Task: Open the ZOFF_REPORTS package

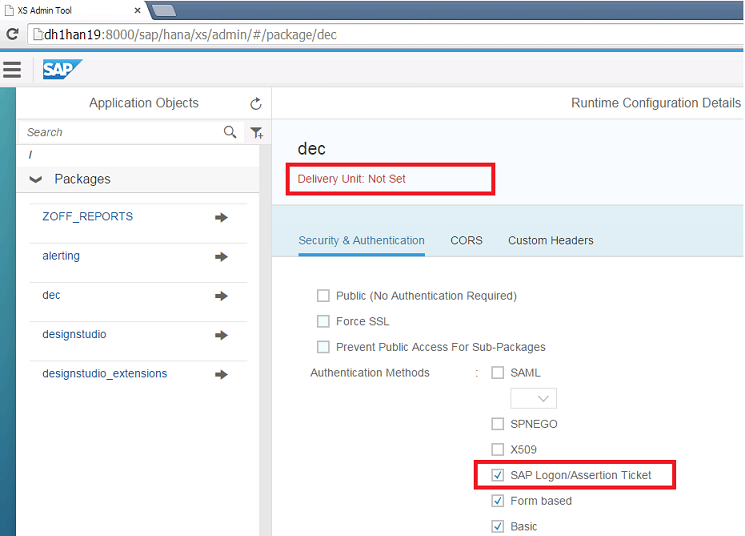Action: click(87, 216)
